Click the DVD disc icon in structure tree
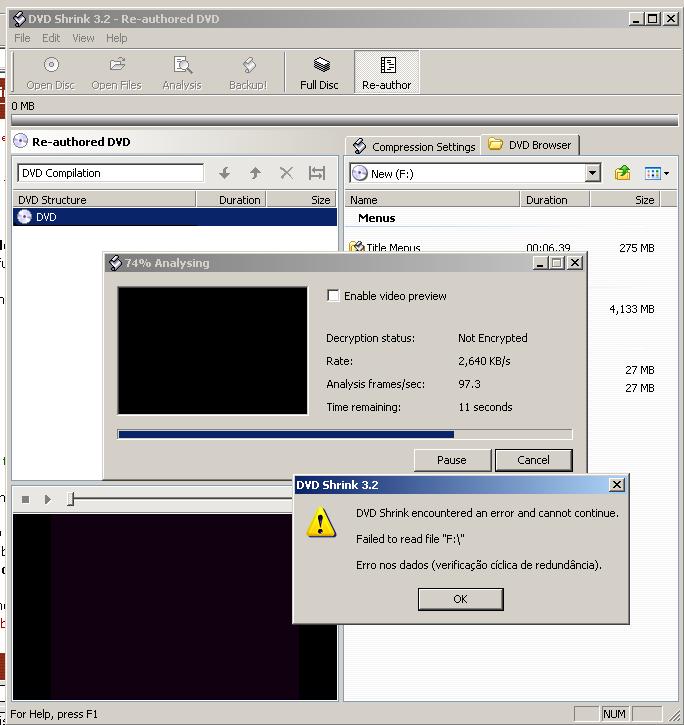 [24, 216]
